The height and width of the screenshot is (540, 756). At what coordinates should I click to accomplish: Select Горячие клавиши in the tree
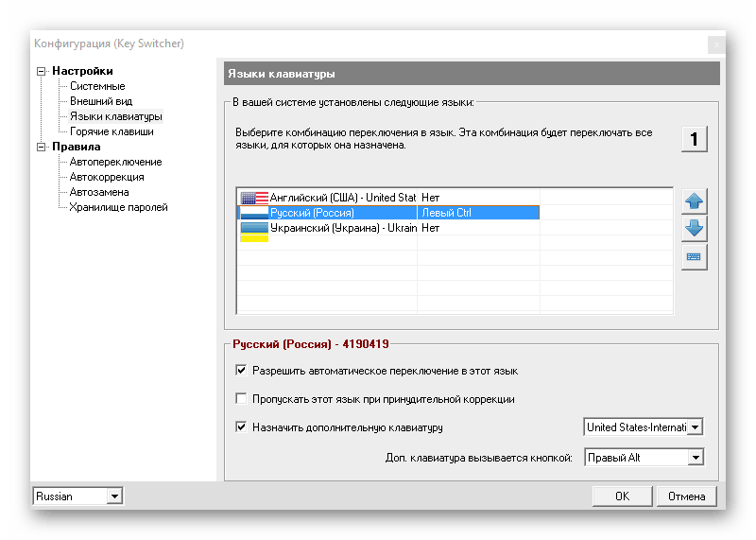click(112, 131)
